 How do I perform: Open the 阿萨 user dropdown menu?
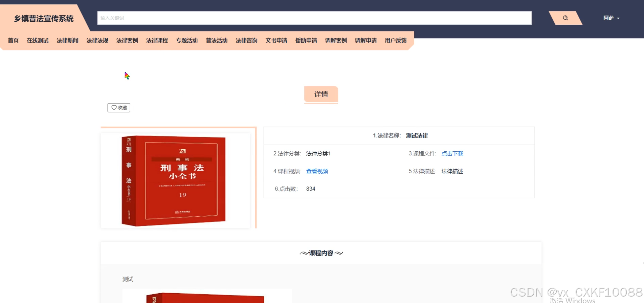(611, 18)
